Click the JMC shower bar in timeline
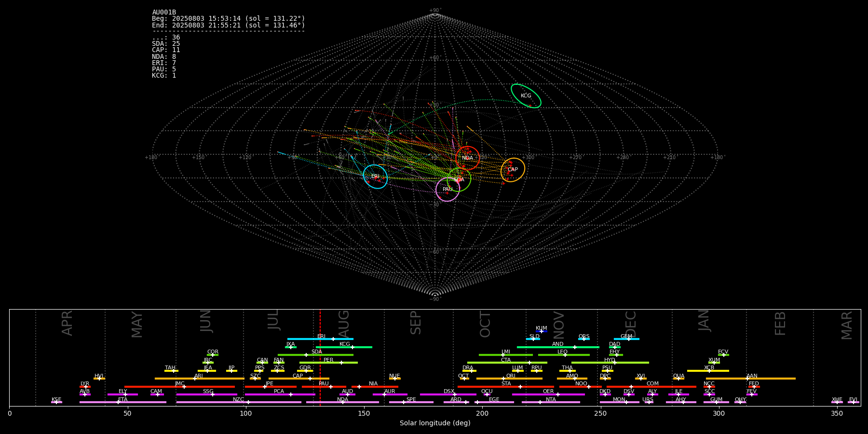The width and height of the screenshot is (868, 434). coord(180,387)
